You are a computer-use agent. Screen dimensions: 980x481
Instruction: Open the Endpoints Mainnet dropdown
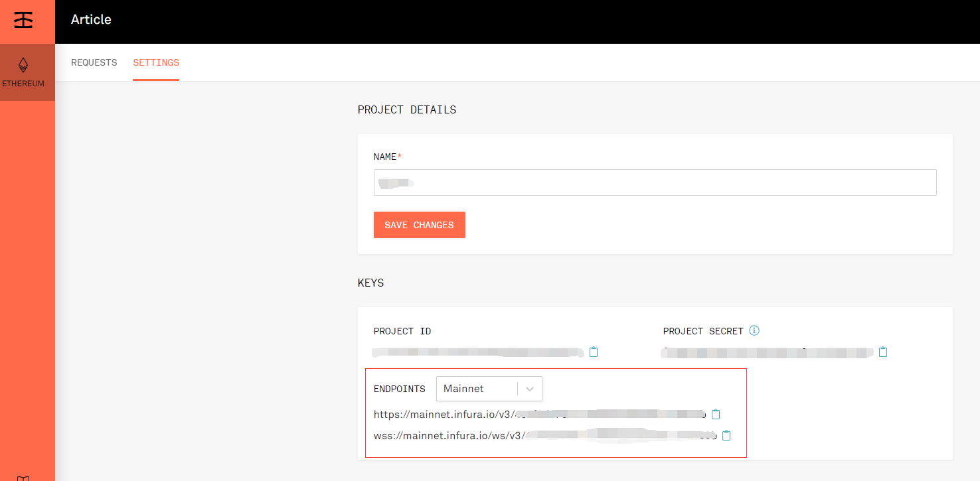click(489, 389)
